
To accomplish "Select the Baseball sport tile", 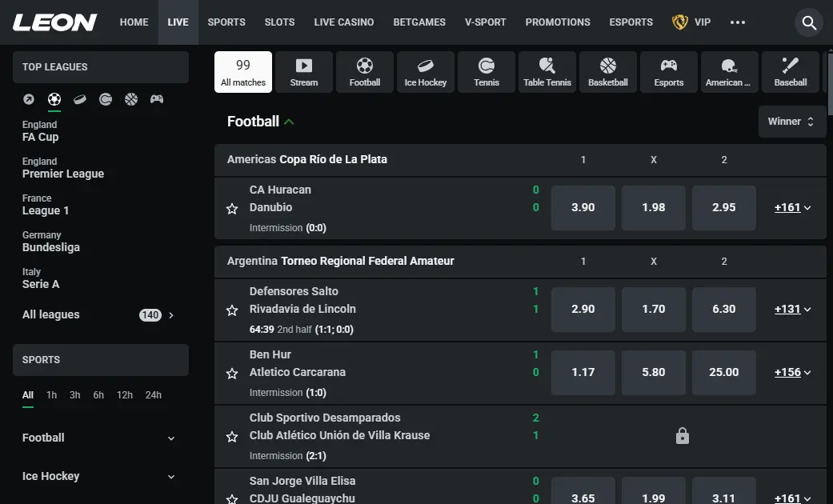I will coord(791,72).
